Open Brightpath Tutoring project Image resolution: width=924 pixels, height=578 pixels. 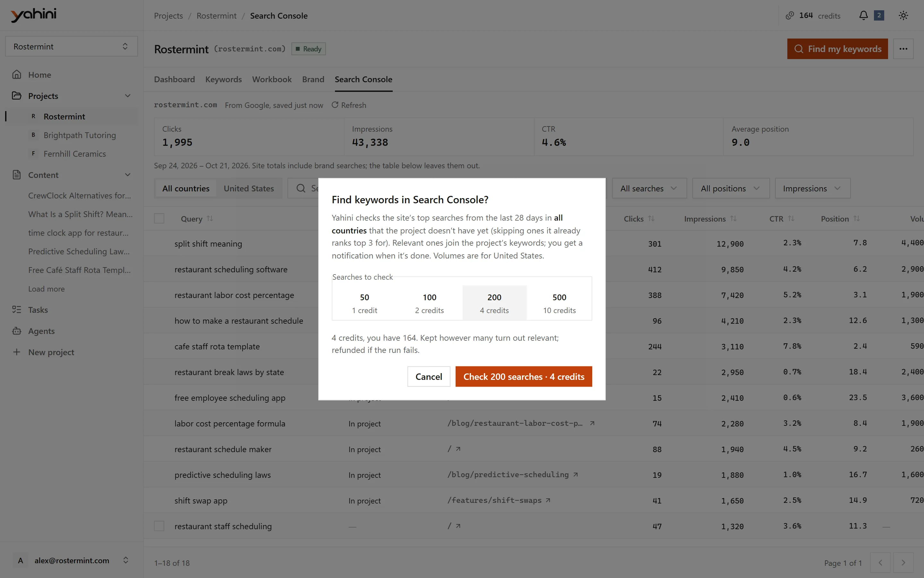click(80, 135)
